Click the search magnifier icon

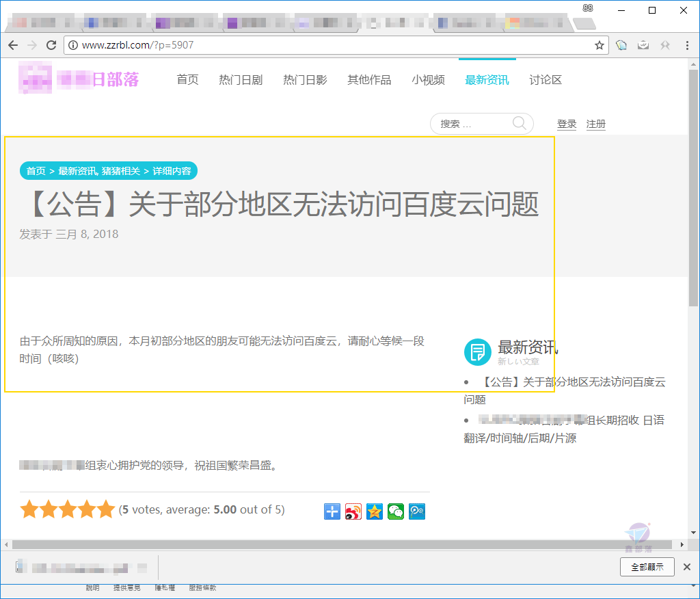(x=520, y=123)
